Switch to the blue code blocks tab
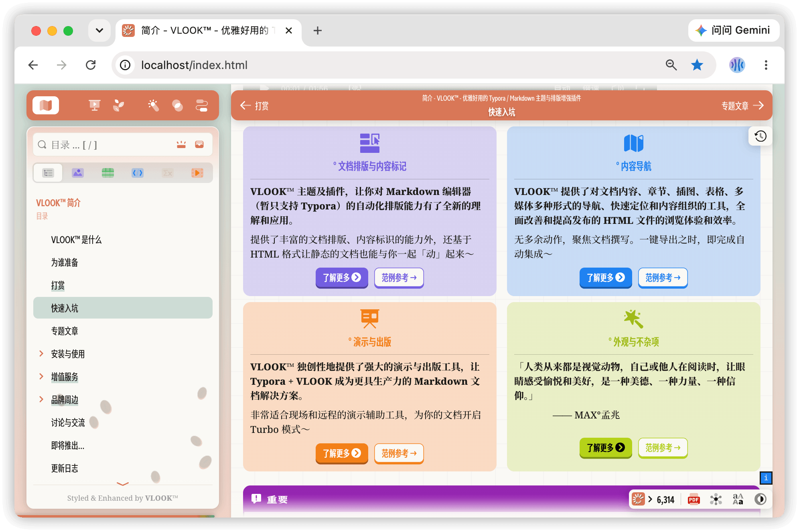This screenshot has height=532, width=799. coord(138,173)
